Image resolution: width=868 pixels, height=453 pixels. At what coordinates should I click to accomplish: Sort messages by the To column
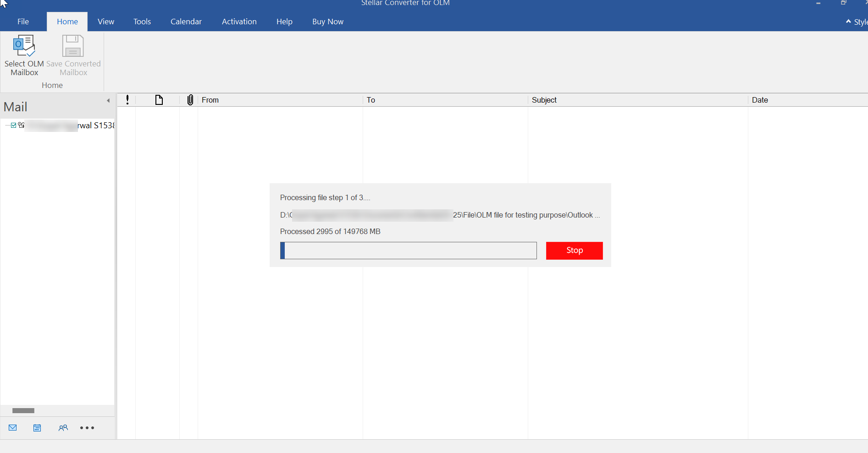(445, 100)
